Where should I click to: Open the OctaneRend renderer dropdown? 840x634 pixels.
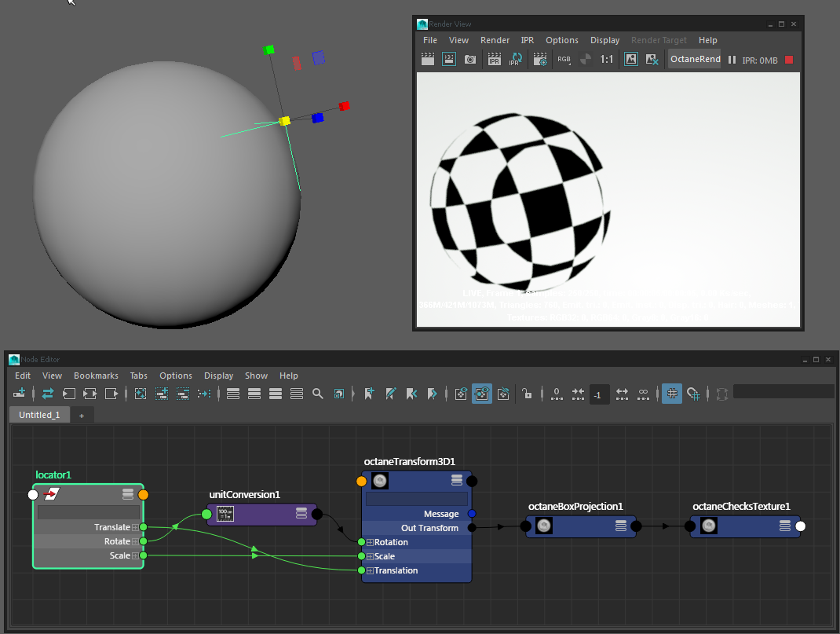click(x=695, y=60)
